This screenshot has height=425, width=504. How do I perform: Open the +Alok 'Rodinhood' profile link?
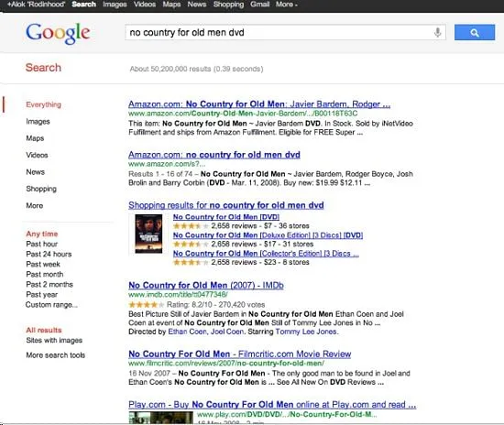pyautogui.click(x=36, y=5)
